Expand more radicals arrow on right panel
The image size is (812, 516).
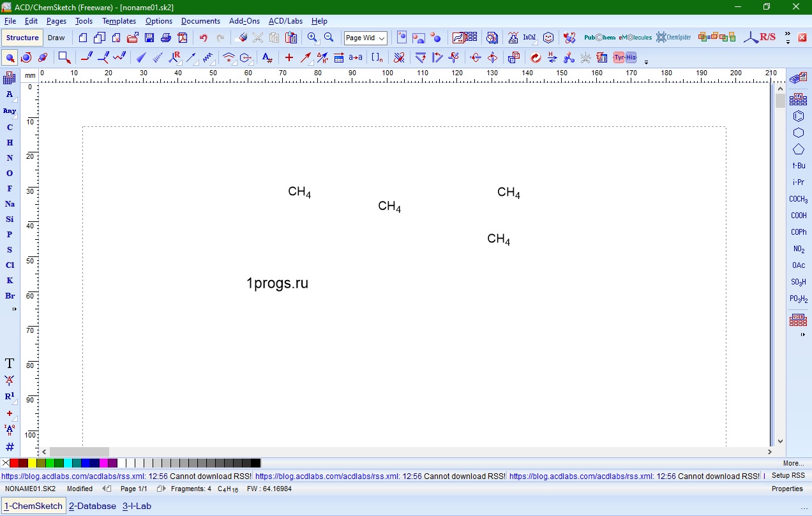point(803,334)
